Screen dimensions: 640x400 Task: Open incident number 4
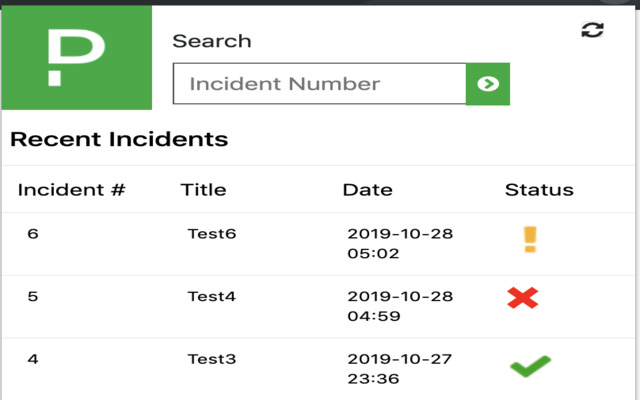pyautogui.click(x=33, y=358)
